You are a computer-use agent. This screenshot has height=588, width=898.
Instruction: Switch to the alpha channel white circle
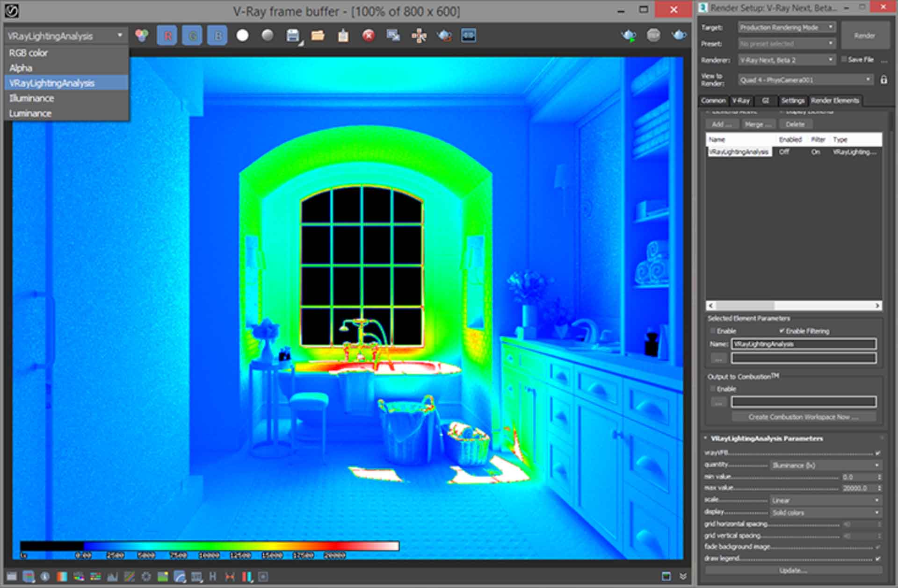[242, 36]
